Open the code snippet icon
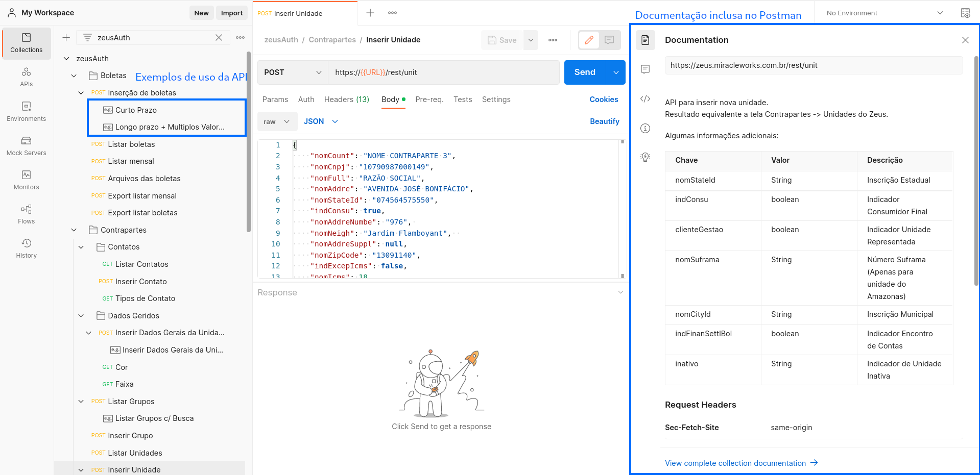This screenshot has height=475, width=980. coord(646,99)
